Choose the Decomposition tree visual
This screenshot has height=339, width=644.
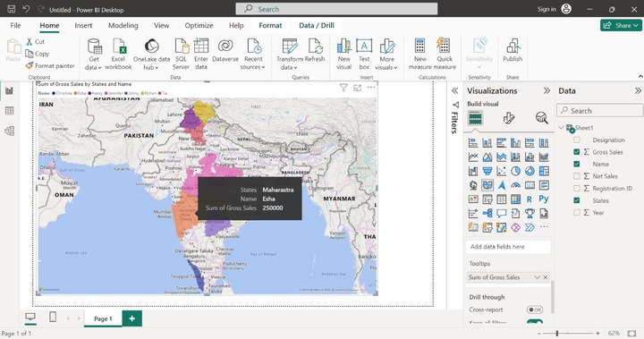(487, 213)
